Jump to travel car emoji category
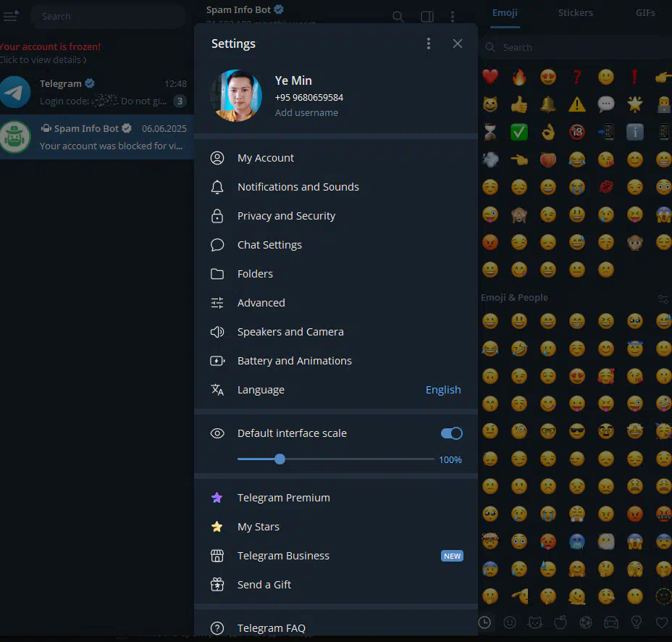672x642 pixels. (611, 622)
